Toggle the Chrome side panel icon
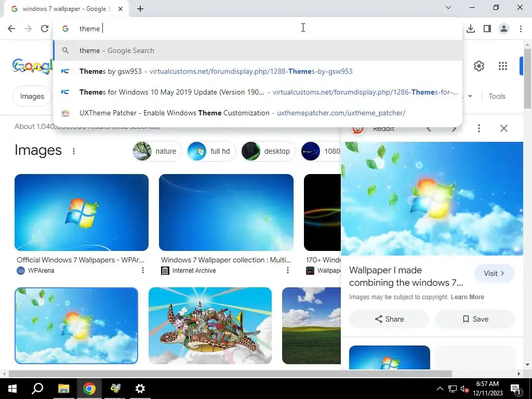532x399 pixels. click(x=487, y=29)
